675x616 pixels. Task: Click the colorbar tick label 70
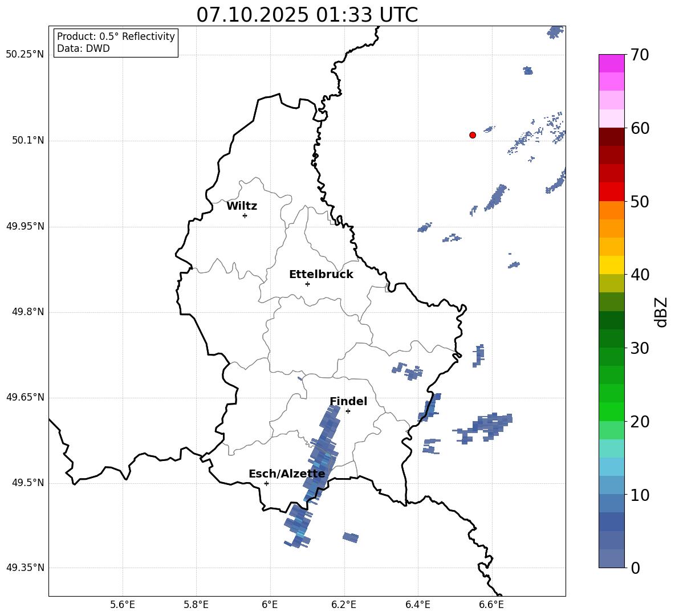(640, 55)
